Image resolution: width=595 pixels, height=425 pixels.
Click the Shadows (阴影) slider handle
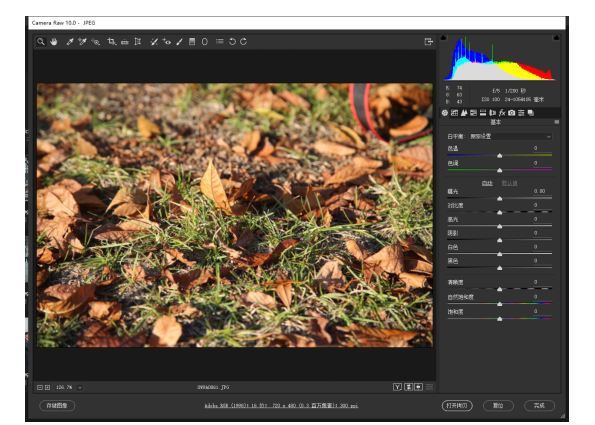click(500, 240)
